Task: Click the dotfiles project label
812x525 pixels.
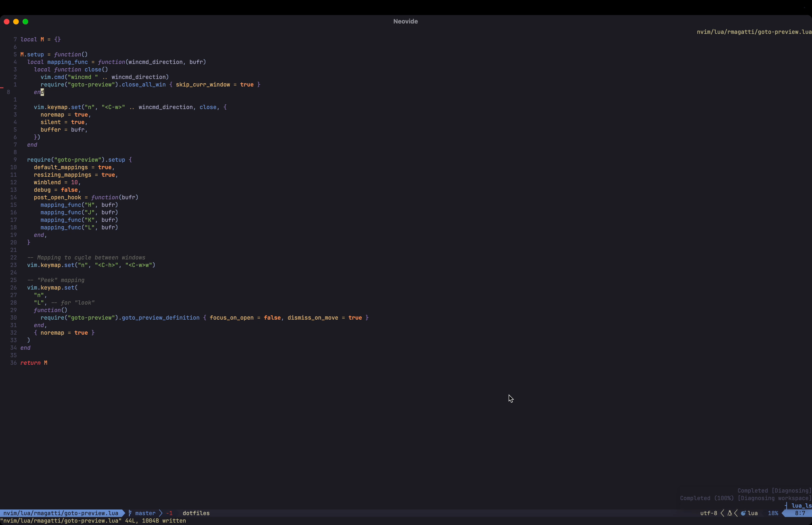Action: pyautogui.click(x=196, y=513)
